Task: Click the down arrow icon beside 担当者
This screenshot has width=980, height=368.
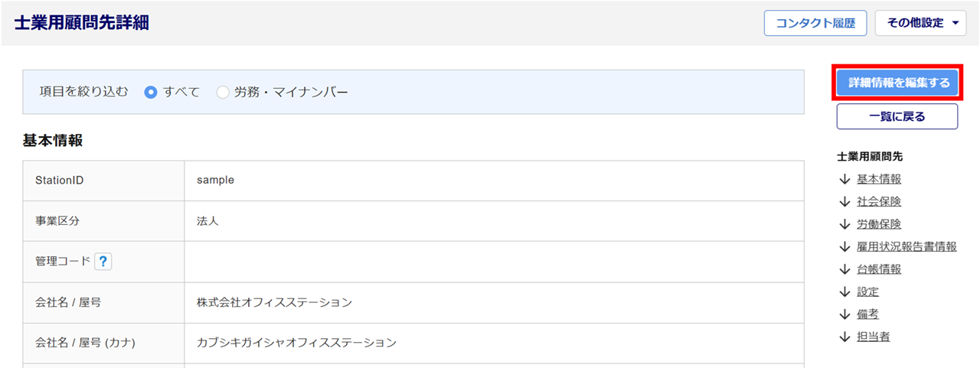Action: point(844,337)
